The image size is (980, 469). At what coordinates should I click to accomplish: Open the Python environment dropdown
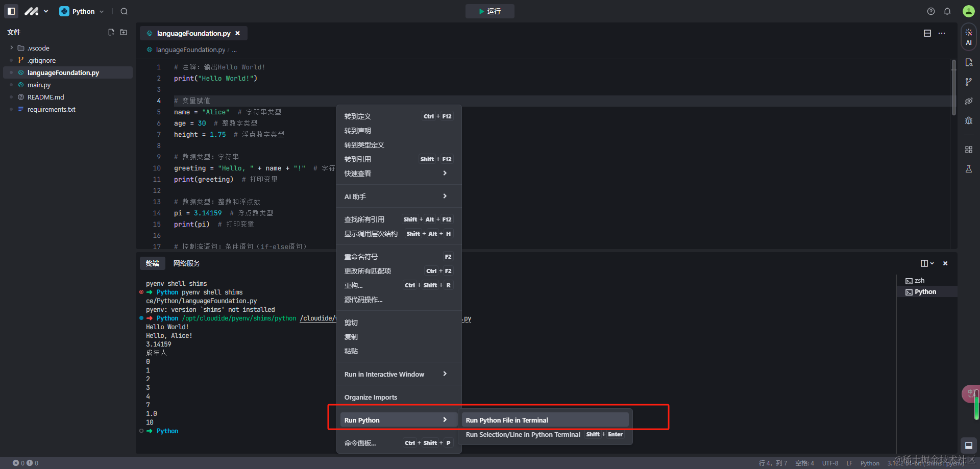[82, 11]
